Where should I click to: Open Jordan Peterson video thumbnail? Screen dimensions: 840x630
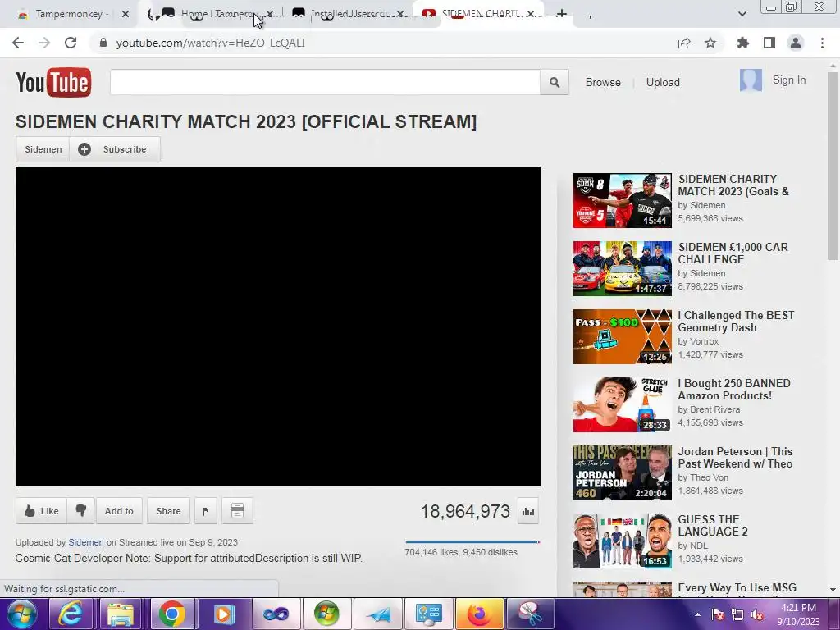[x=622, y=472]
